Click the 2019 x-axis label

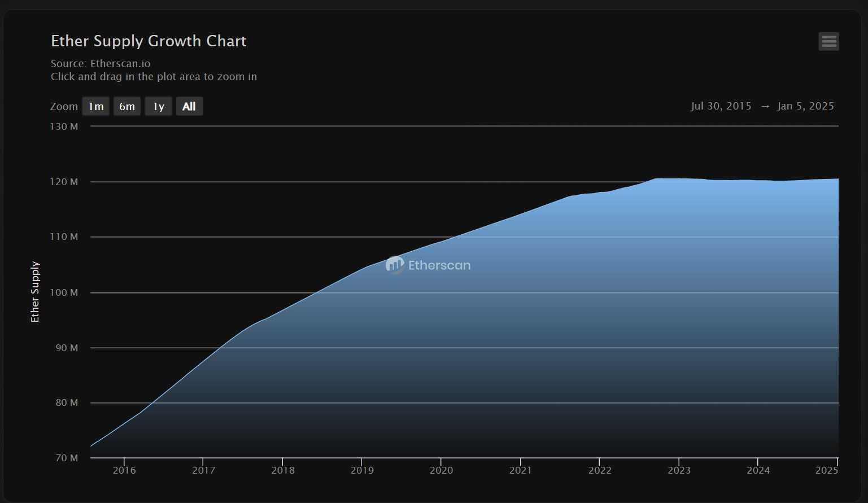(362, 470)
